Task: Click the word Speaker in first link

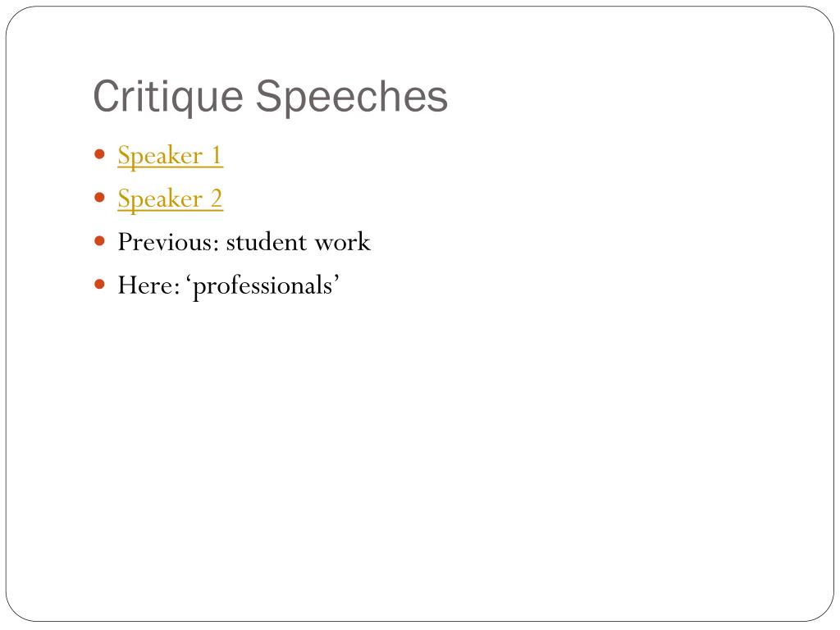Action: pyautogui.click(x=160, y=156)
